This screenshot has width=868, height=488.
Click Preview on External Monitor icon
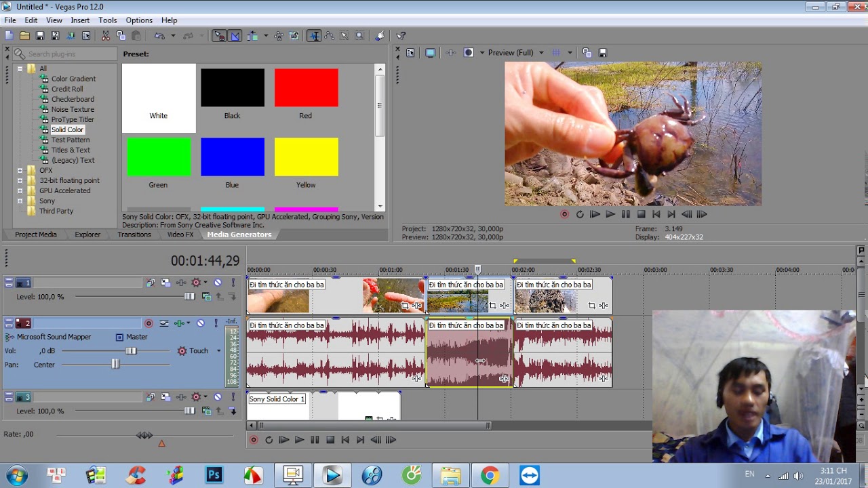pos(430,52)
